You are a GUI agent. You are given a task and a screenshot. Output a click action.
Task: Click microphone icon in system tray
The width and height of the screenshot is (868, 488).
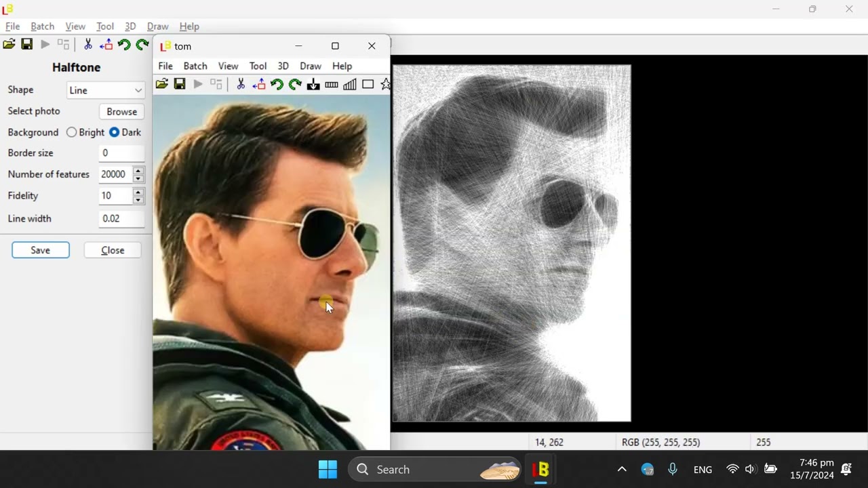coord(673,469)
